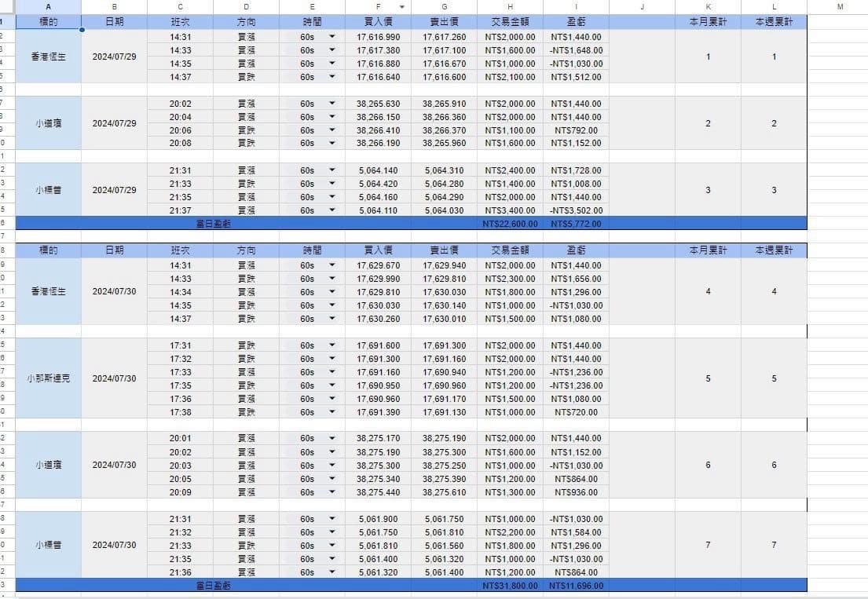Click the sell price cell 17,690.940
This screenshot has width=868, height=599.
click(x=444, y=372)
